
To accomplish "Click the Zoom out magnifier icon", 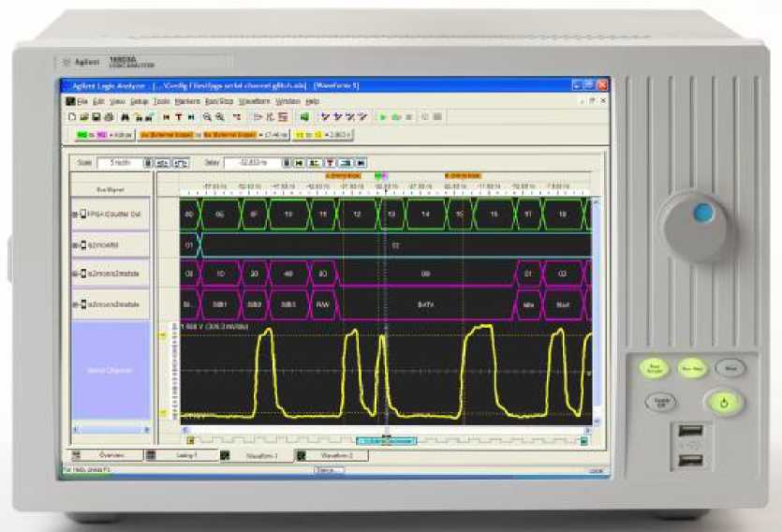I will pos(219,117).
